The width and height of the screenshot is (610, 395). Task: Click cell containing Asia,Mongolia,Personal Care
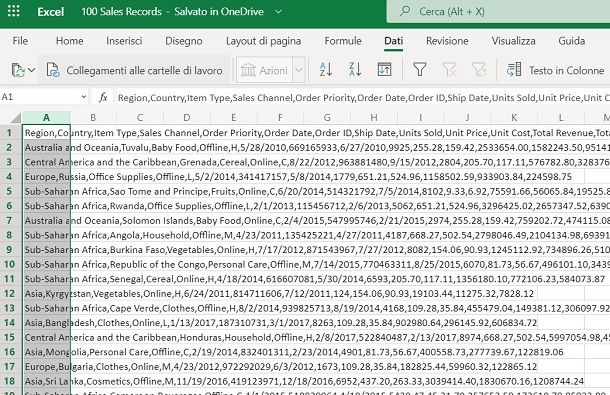tap(46, 352)
